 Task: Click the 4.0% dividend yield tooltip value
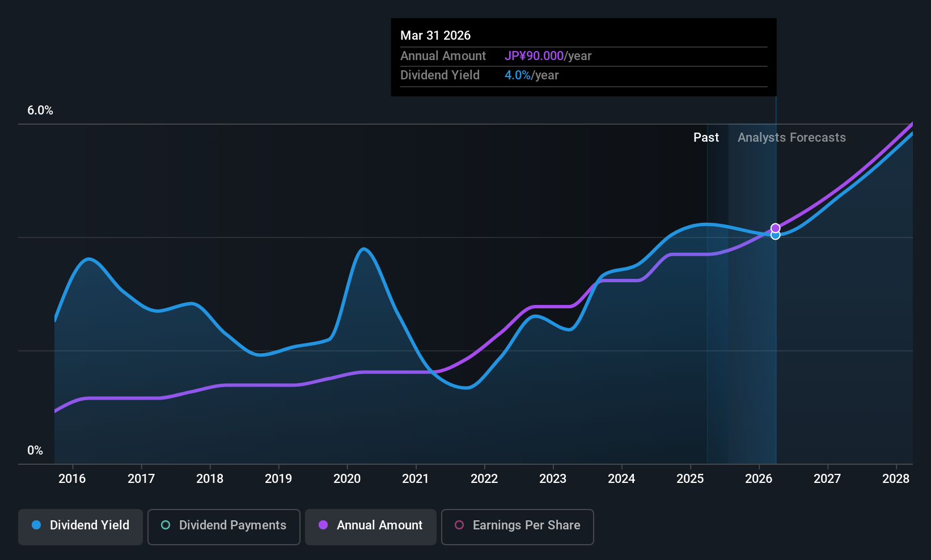[518, 75]
